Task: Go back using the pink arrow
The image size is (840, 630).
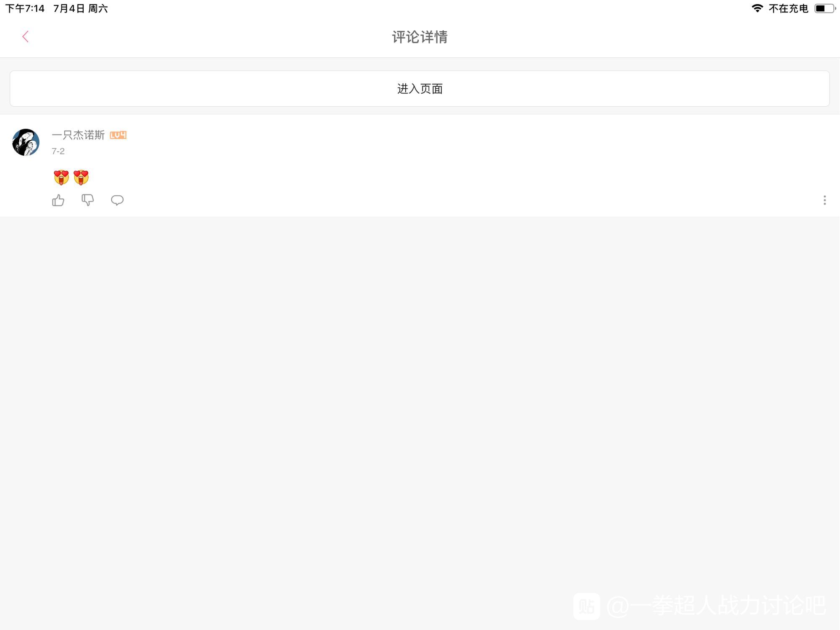Action: click(x=25, y=37)
